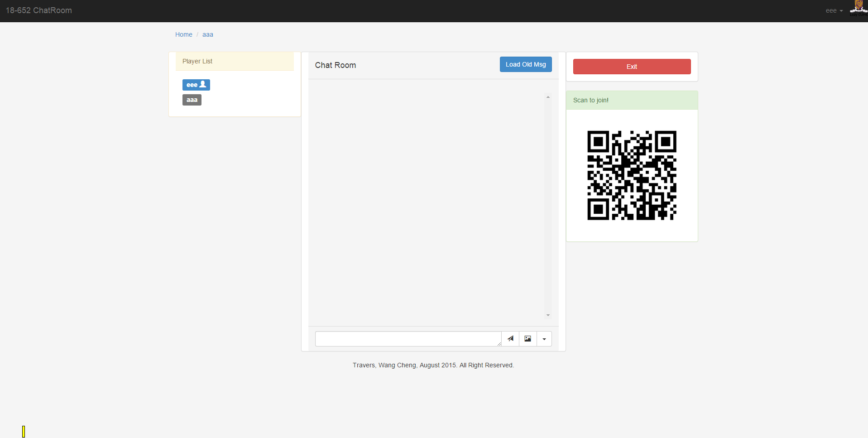Image resolution: width=868 pixels, height=438 pixels.
Task: Focus the chat message input box
Action: tap(408, 339)
